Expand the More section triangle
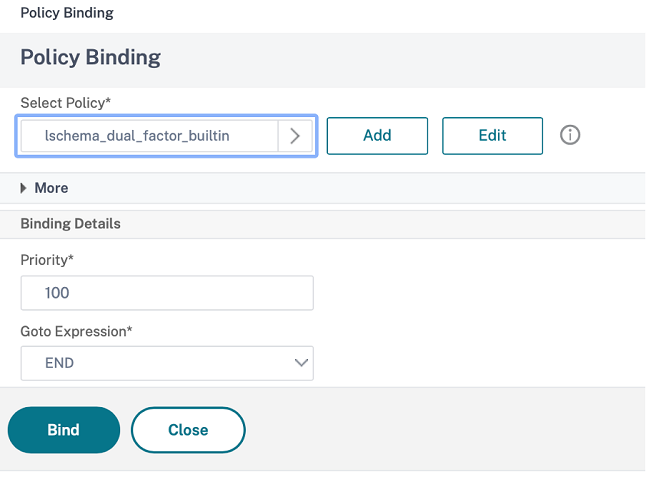The image size is (646, 487). (x=24, y=188)
